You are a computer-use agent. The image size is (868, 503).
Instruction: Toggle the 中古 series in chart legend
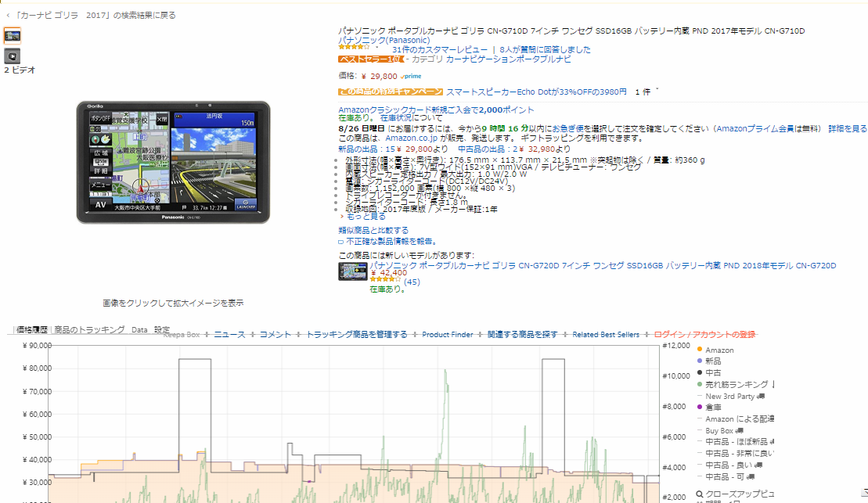712,373
